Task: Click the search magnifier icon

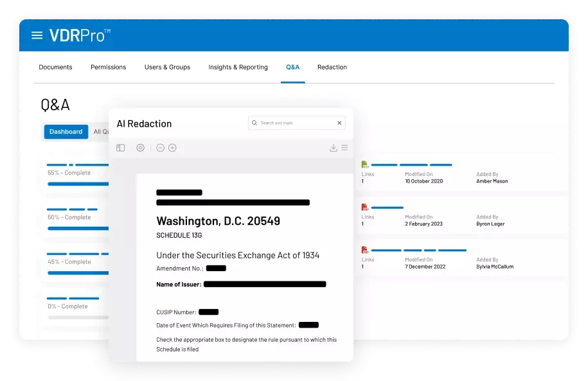Action: (x=254, y=123)
